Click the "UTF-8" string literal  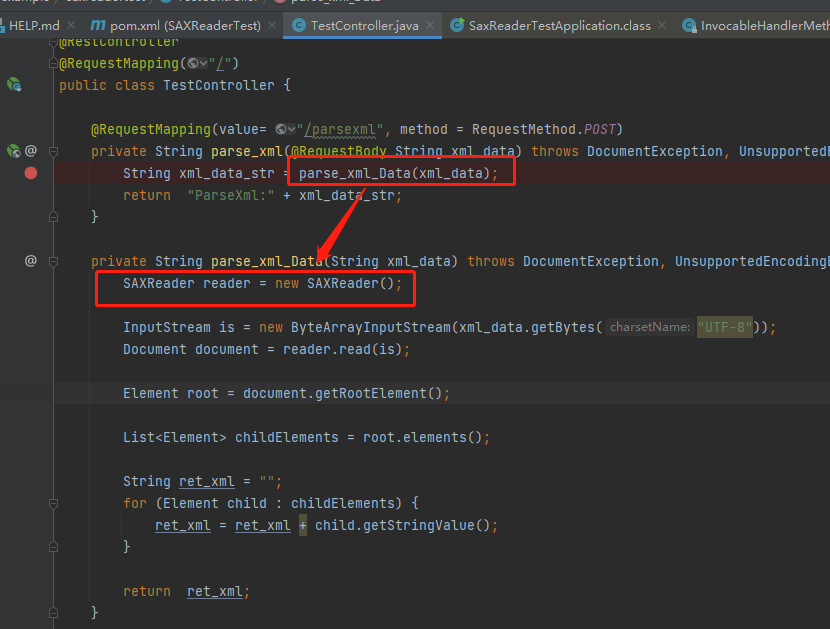[x=725, y=327]
